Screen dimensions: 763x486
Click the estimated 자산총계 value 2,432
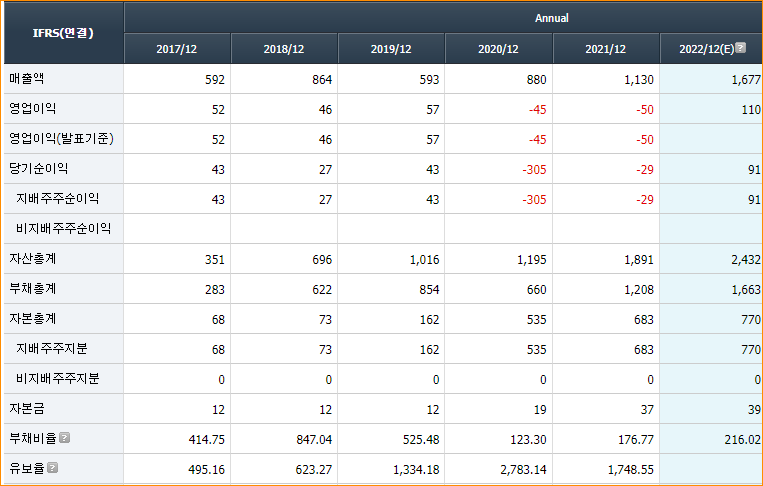click(746, 260)
